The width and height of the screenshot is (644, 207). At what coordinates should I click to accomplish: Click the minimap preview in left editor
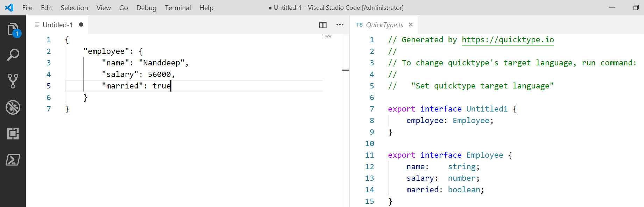[327, 36]
